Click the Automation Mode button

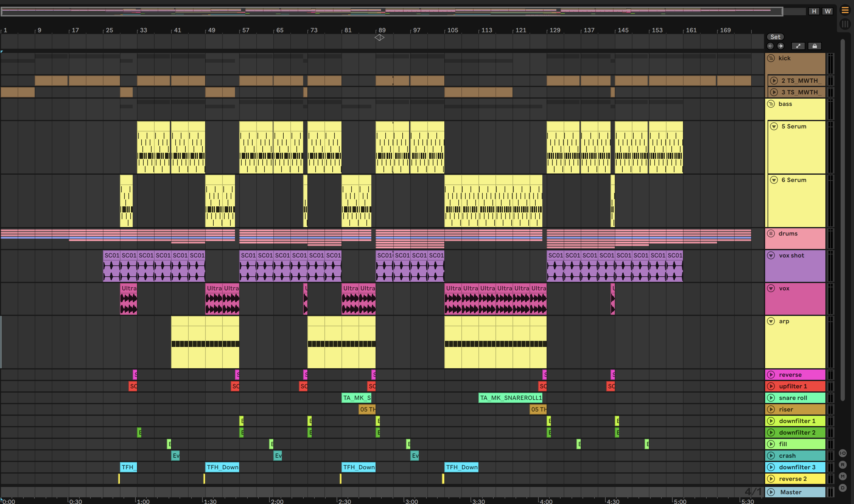click(798, 46)
